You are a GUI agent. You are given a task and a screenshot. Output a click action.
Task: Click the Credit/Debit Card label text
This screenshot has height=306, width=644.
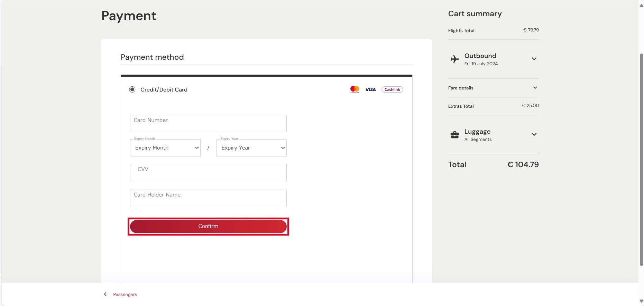coord(164,90)
